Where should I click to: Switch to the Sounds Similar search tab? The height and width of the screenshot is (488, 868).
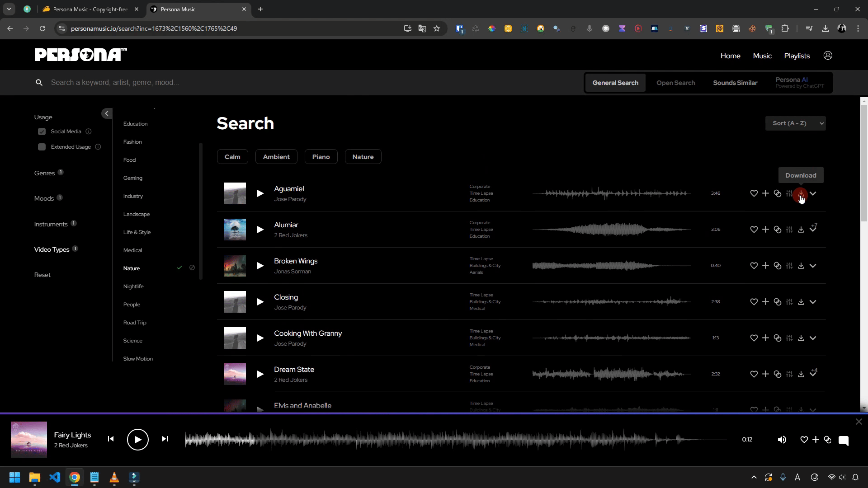[x=735, y=83]
